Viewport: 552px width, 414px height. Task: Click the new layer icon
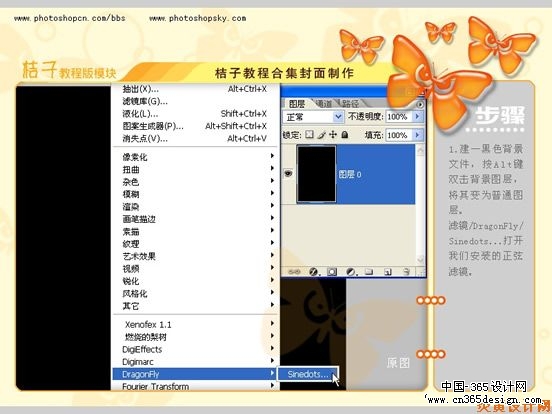coord(388,271)
